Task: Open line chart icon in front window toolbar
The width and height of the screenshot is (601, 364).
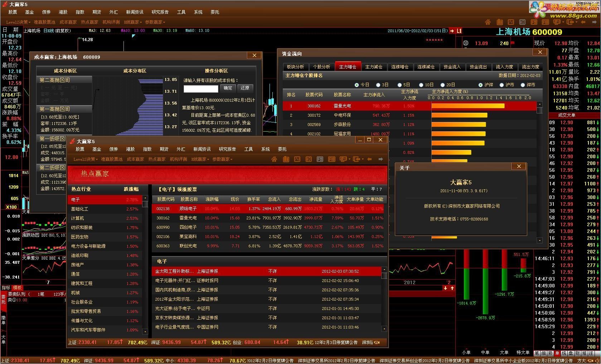Action: tap(297, 159)
